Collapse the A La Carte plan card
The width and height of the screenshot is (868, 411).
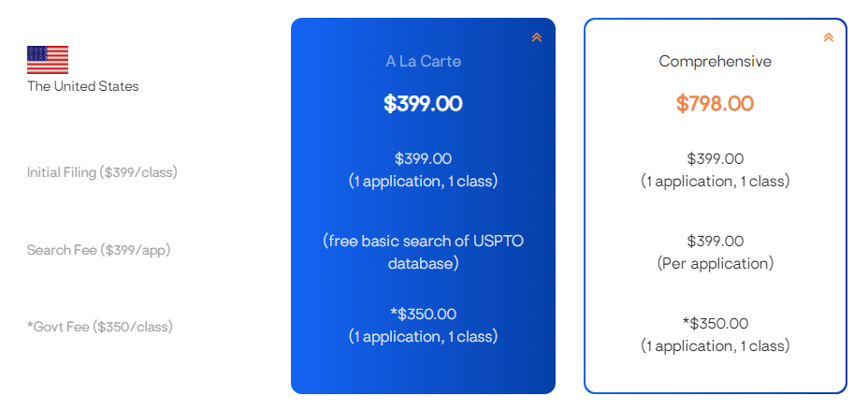point(537,37)
